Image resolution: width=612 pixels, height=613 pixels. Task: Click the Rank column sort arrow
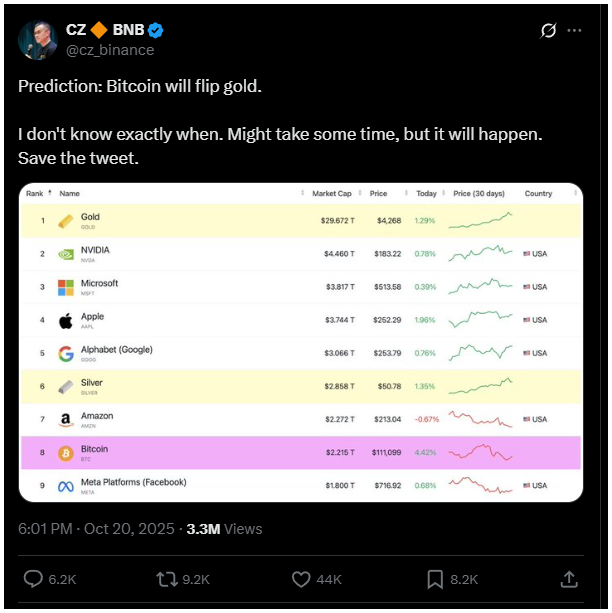coord(49,192)
